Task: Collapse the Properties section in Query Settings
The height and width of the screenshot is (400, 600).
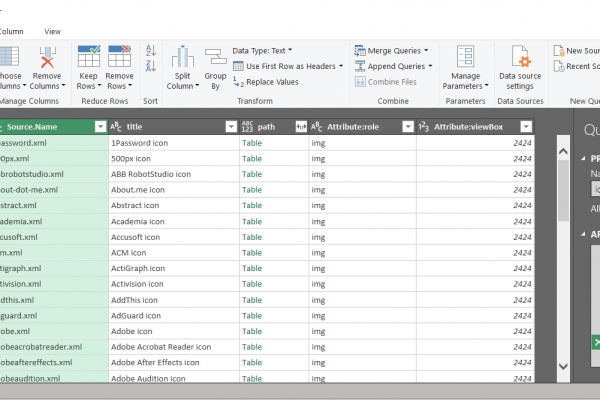Action: (x=583, y=158)
